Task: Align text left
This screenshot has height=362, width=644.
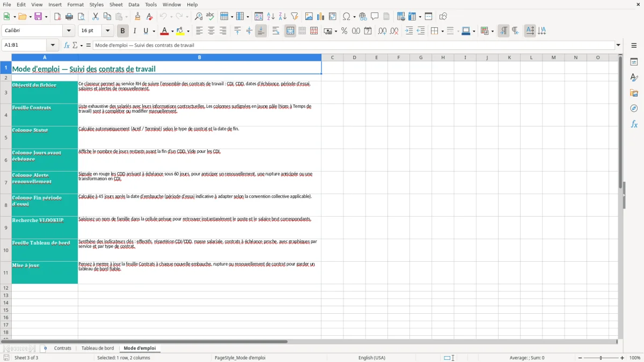Action: coord(199,31)
